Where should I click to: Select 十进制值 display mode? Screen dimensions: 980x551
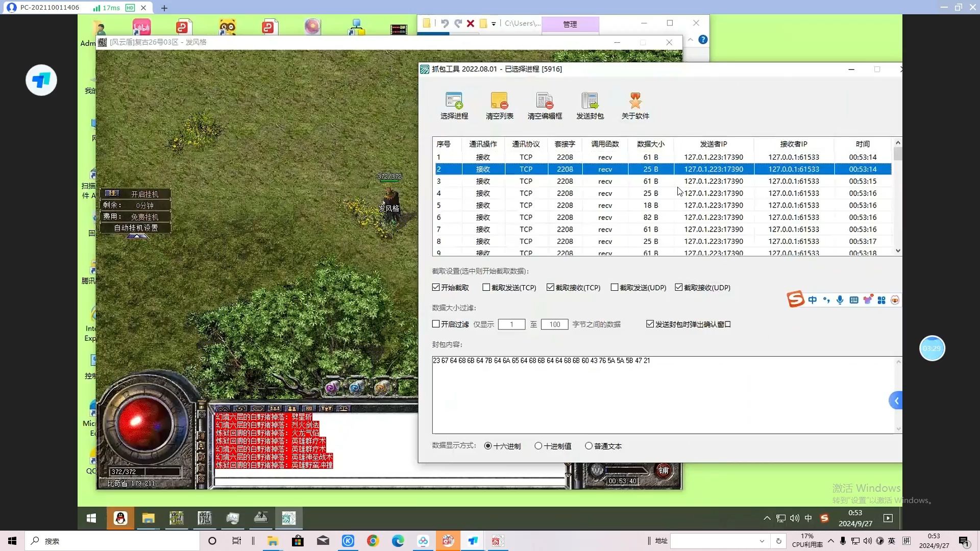(538, 446)
